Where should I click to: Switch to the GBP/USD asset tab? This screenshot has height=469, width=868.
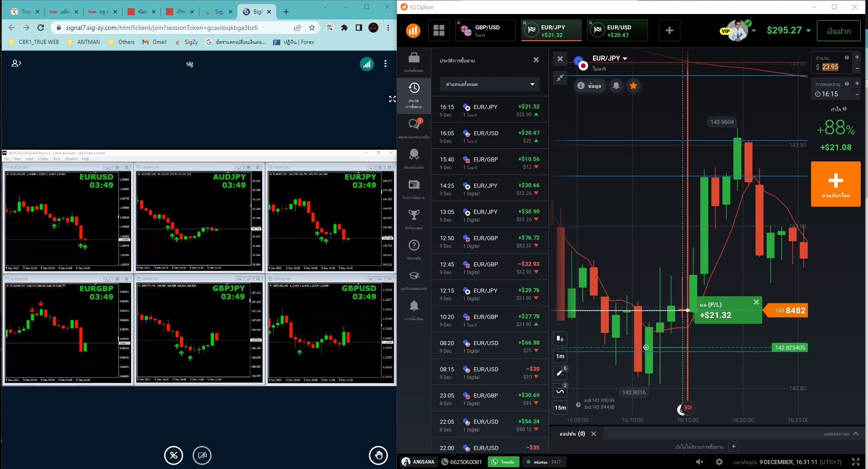pyautogui.click(x=485, y=30)
